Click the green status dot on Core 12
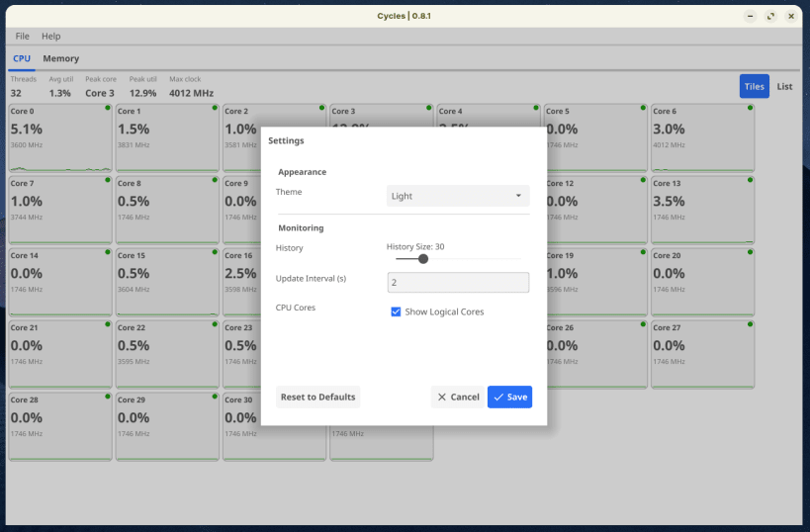810x532 pixels. coord(643,180)
